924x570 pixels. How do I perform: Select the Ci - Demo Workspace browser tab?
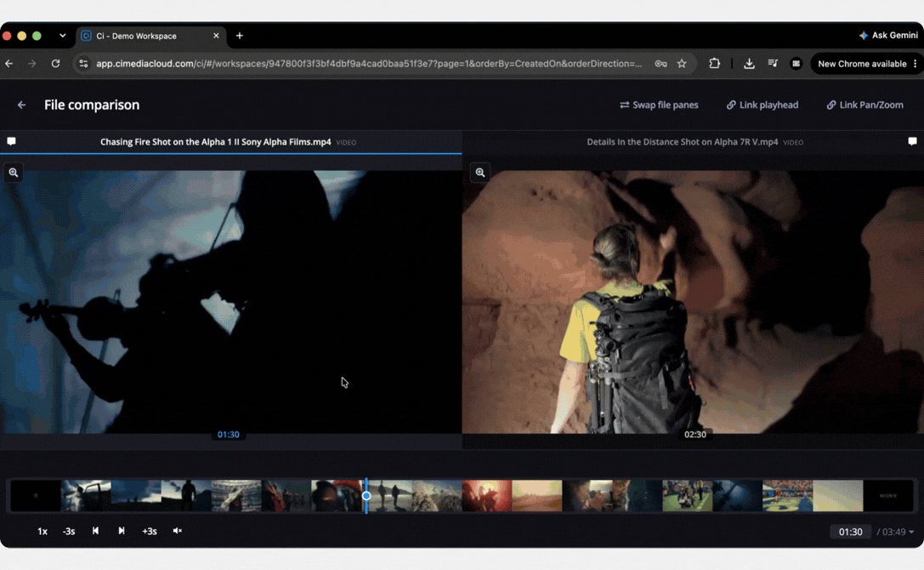pos(150,36)
